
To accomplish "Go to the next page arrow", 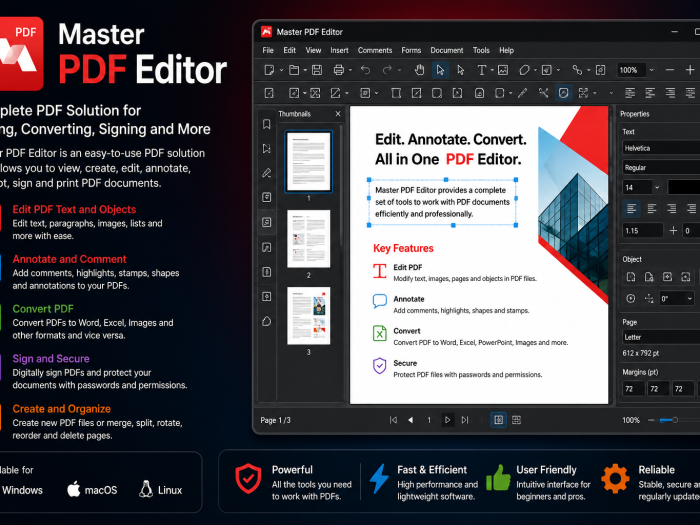I will [x=447, y=420].
